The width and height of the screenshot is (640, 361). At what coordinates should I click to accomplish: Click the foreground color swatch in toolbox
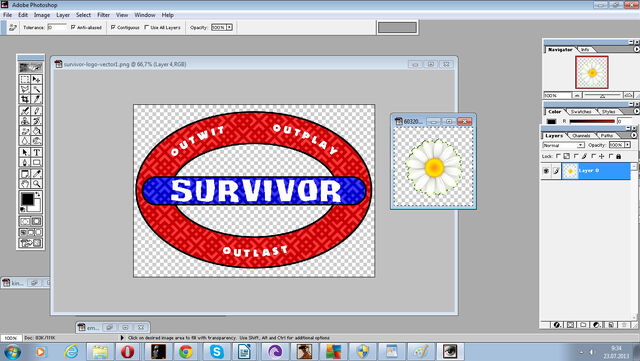tap(27, 199)
